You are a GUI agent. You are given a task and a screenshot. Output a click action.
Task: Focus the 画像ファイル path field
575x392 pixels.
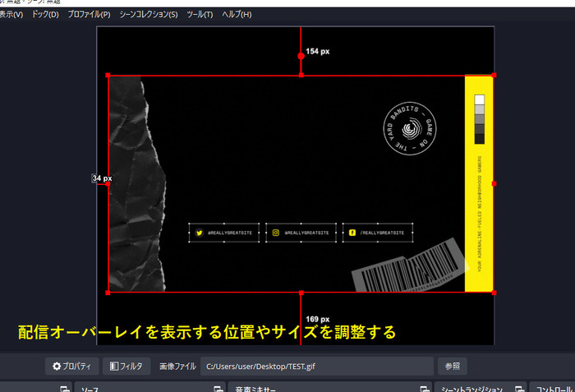(317, 366)
